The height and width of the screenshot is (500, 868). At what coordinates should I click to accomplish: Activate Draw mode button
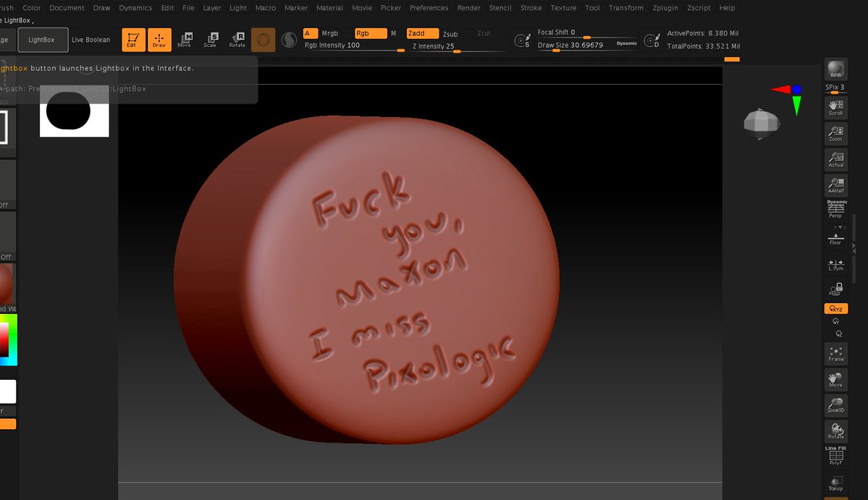159,40
